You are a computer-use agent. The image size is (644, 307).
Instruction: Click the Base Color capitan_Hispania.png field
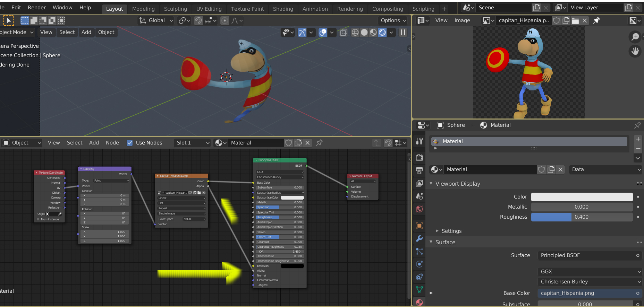coord(586,293)
